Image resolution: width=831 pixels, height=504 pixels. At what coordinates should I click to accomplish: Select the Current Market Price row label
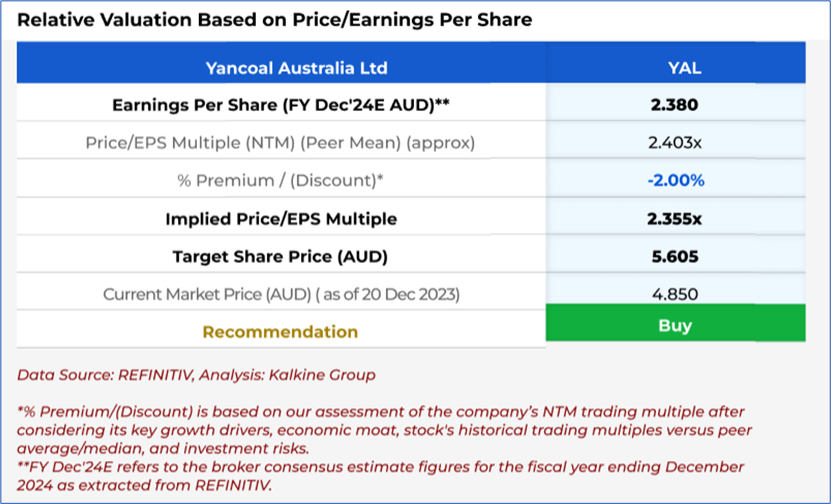(281, 294)
